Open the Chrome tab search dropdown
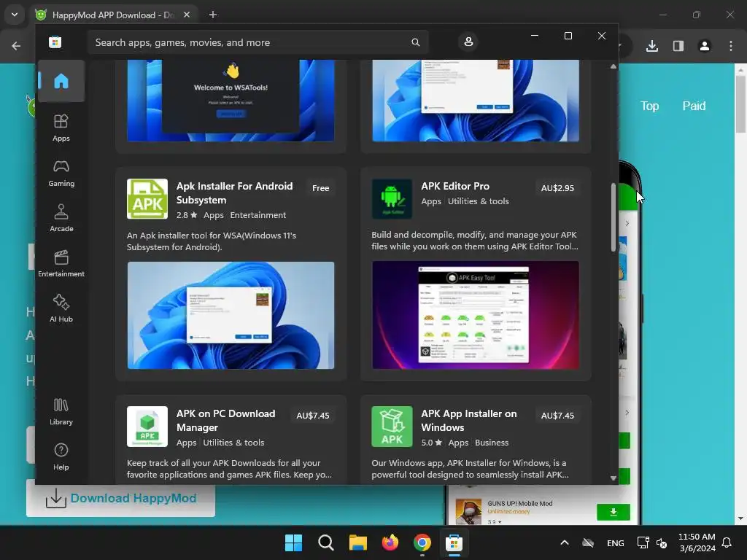Screen dimensions: 747x560 [15, 15]
